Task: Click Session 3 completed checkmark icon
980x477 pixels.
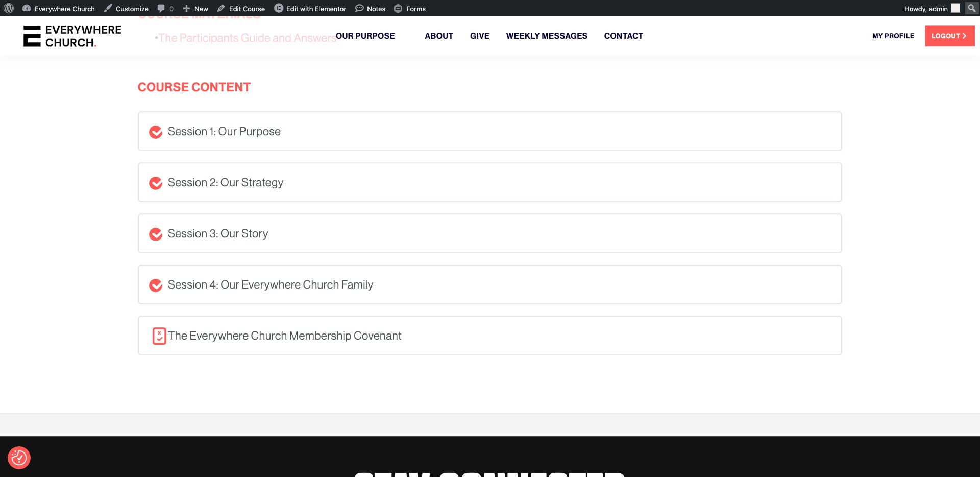Action: point(156,234)
